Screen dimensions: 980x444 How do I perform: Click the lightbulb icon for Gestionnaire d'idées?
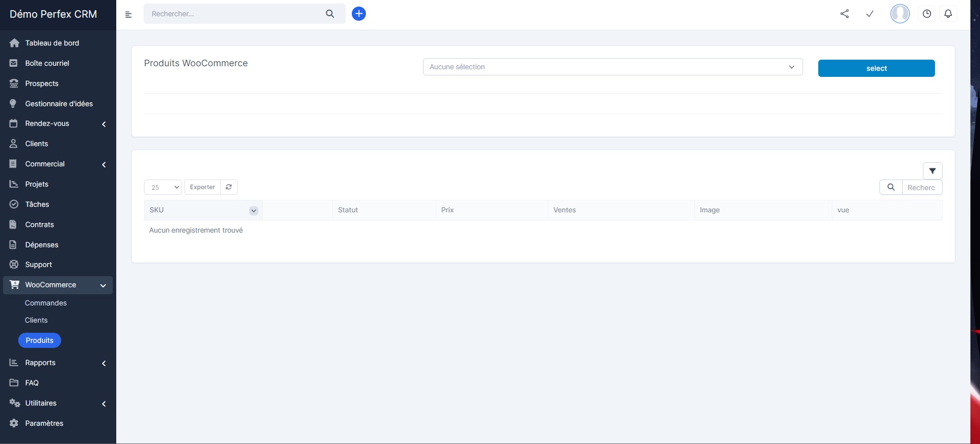(x=13, y=103)
